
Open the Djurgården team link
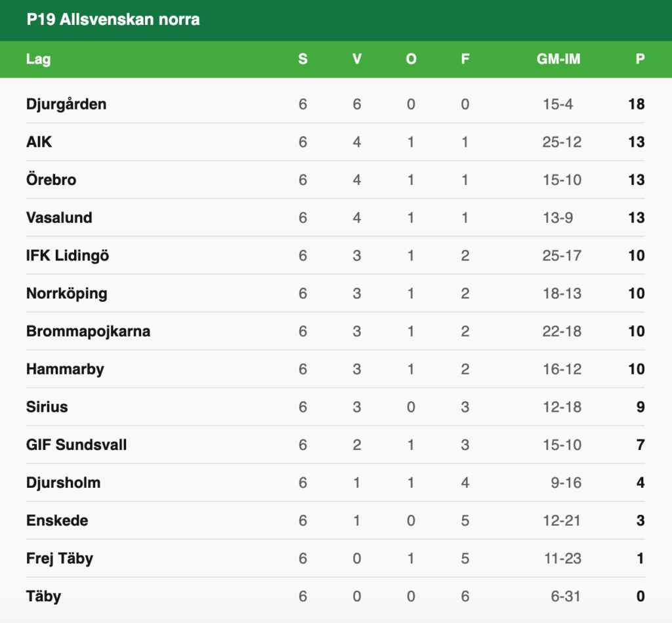(x=66, y=104)
